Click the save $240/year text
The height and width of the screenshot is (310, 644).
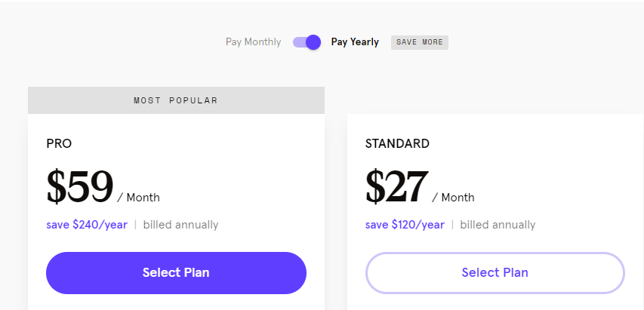87,225
